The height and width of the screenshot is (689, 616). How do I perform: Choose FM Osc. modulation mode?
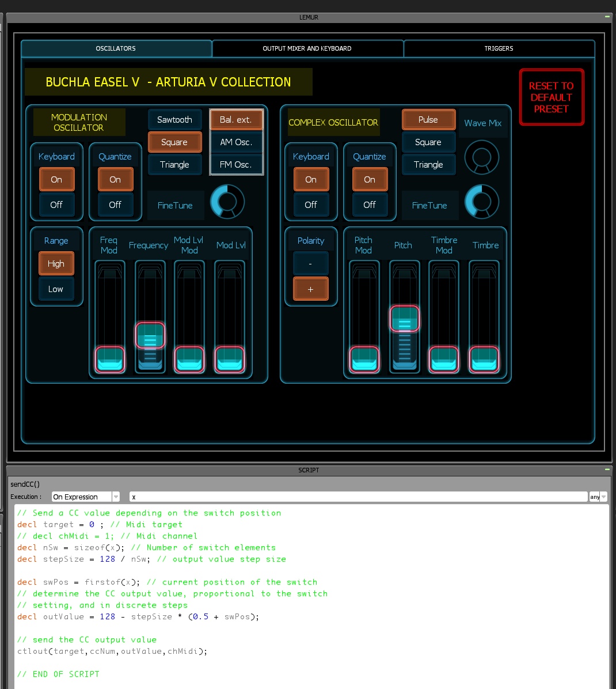(x=236, y=164)
